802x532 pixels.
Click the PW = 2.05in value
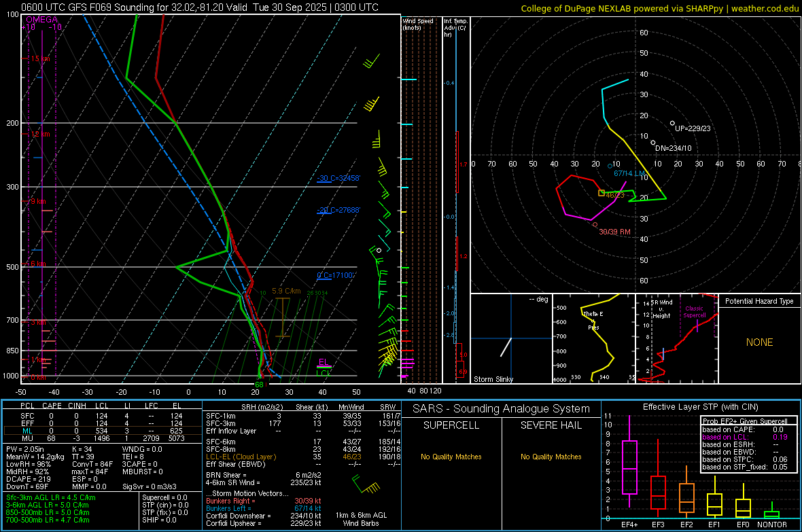tap(27, 449)
